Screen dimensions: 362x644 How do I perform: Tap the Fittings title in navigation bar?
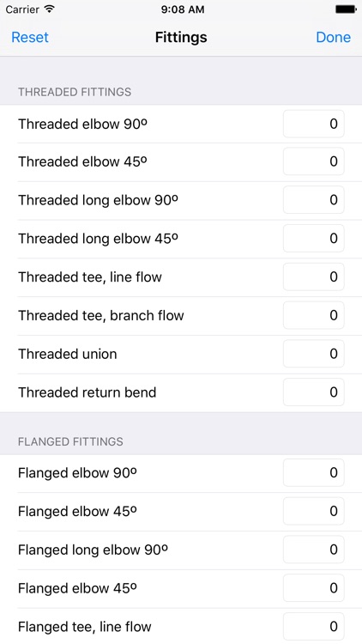[x=181, y=38]
